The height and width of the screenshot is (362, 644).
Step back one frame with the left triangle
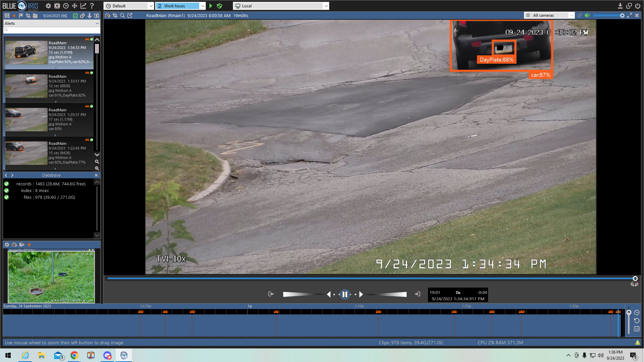(x=329, y=294)
